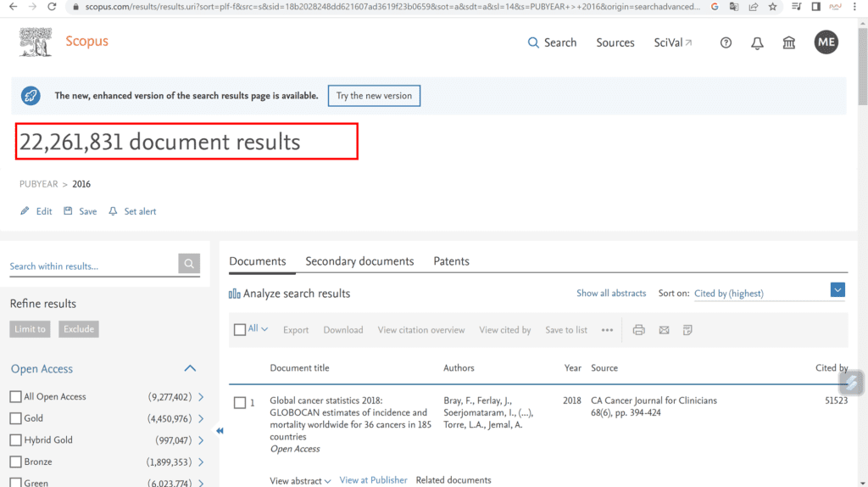Expand All Open Access arrow
The image size is (868, 487).
(201, 397)
